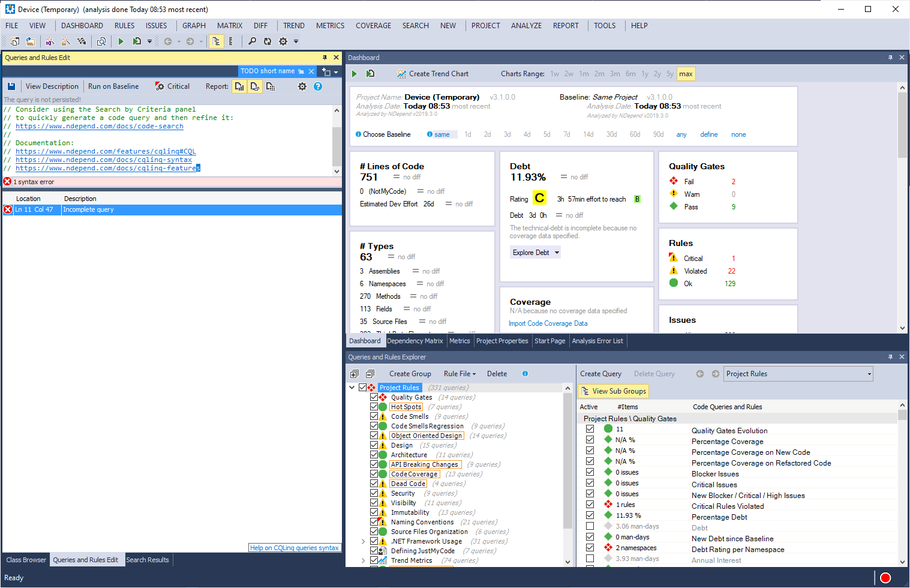Open dropdown arrow beside run analysis icon
The height and width of the screenshot is (588, 910).
click(149, 41)
